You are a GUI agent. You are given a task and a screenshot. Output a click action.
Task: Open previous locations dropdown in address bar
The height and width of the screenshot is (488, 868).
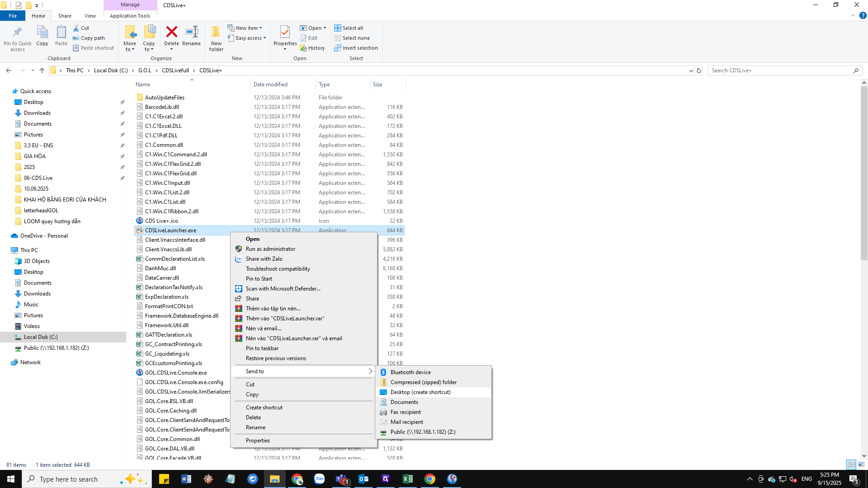(x=690, y=70)
